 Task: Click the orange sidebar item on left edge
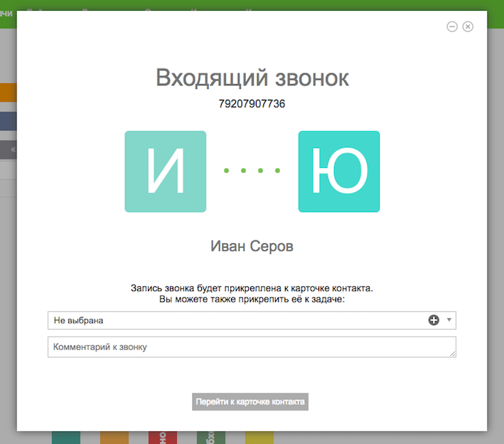tap(8, 93)
